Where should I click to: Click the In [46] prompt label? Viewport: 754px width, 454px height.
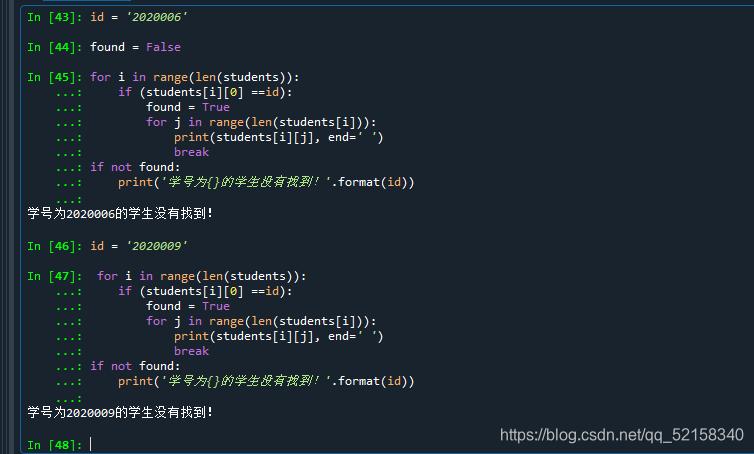(x=55, y=246)
